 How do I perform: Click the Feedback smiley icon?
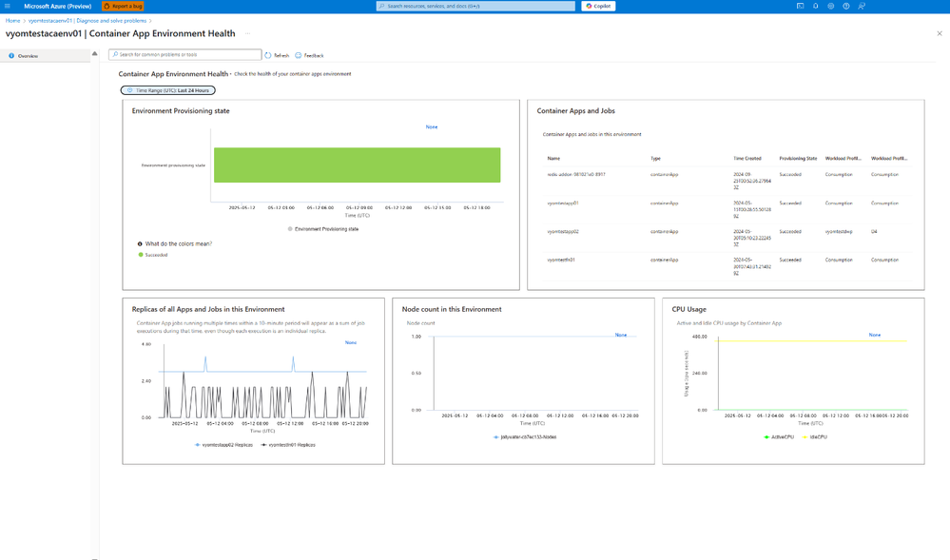pyautogui.click(x=298, y=55)
